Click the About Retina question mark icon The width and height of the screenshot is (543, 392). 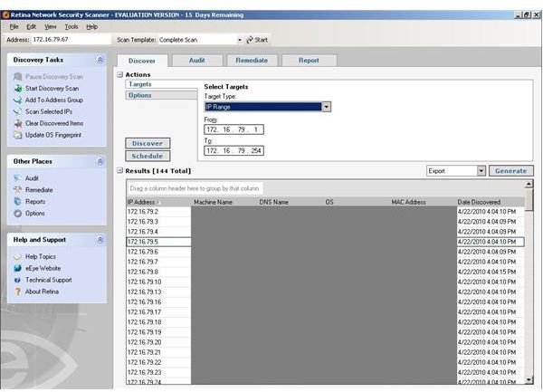coord(18,292)
